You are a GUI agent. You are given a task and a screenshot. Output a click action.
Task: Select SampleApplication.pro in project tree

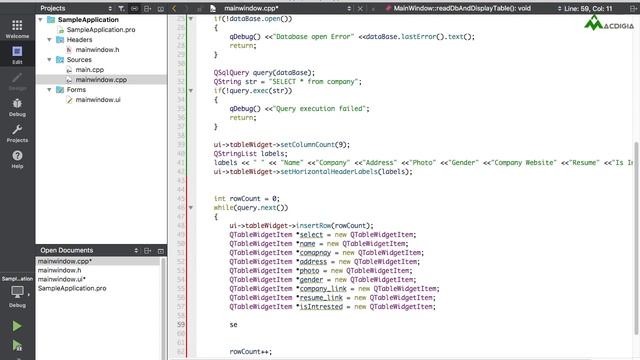(101, 29)
